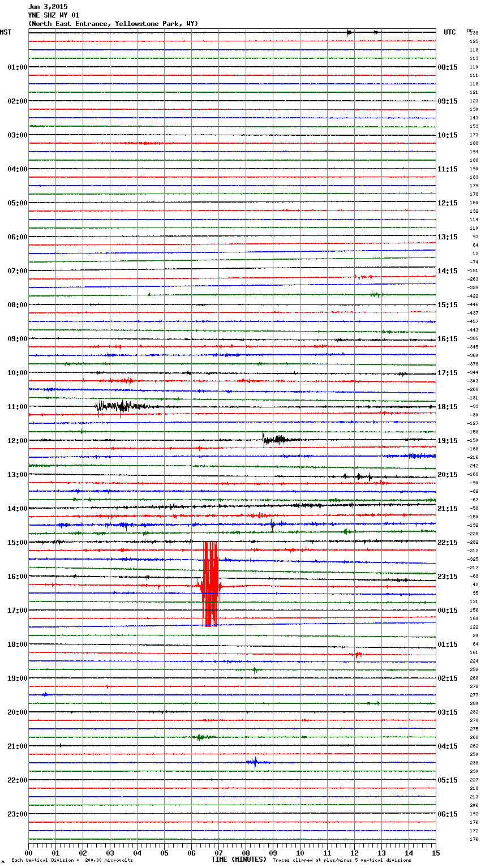The image size is (481, 868).
Task: Select the 01:00 MST hour label
Action: pyautogui.click(x=17, y=67)
